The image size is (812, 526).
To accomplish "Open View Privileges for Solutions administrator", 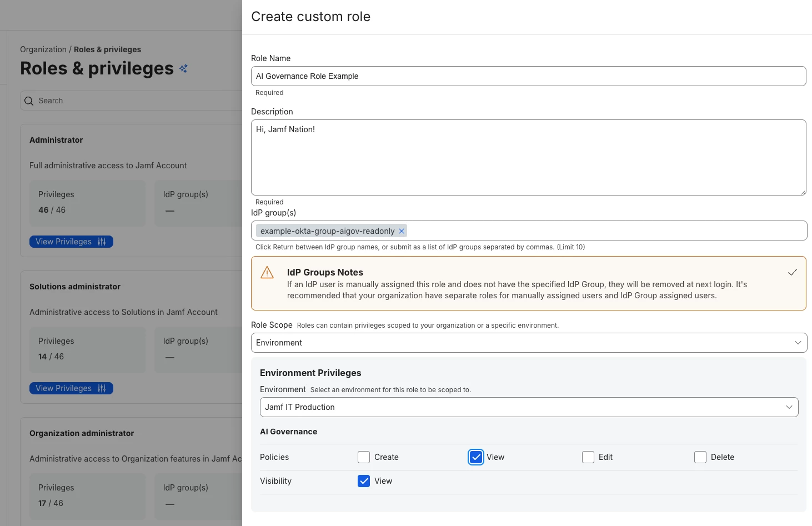I will 71,388.
